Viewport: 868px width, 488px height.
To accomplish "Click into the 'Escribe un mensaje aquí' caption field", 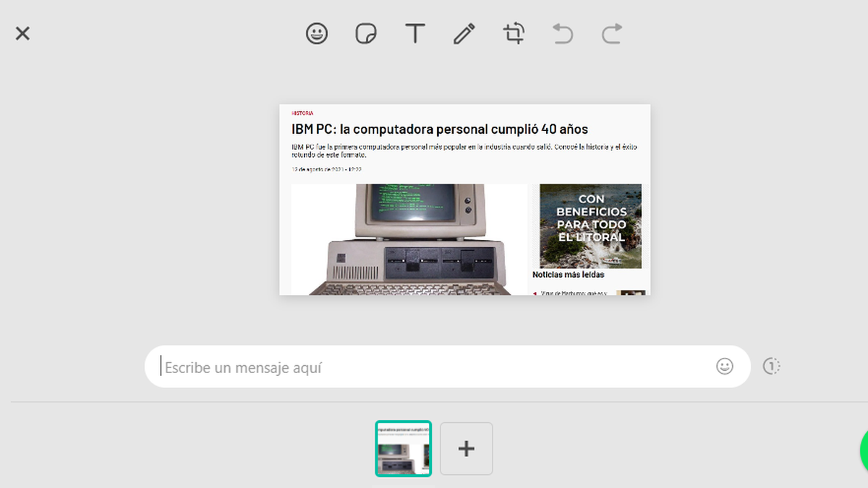I will tap(448, 367).
